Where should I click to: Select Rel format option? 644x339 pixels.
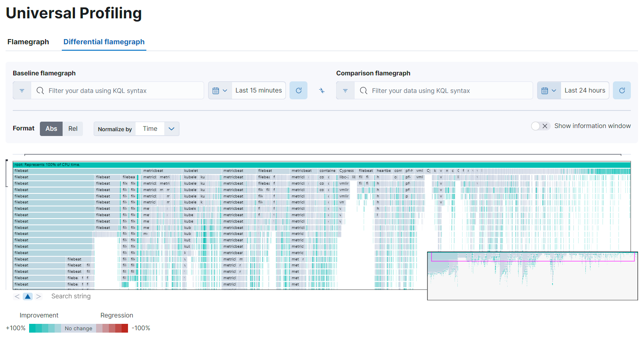(x=73, y=129)
